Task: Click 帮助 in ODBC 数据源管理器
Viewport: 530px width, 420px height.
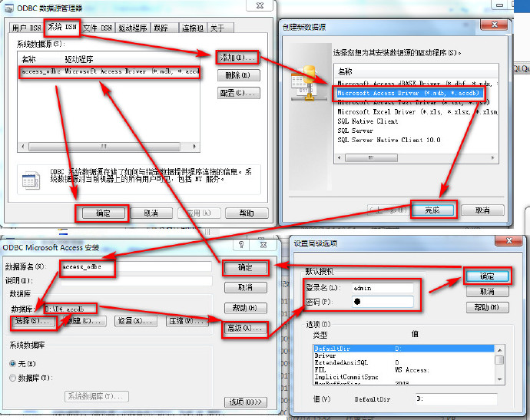Action: point(247,213)
